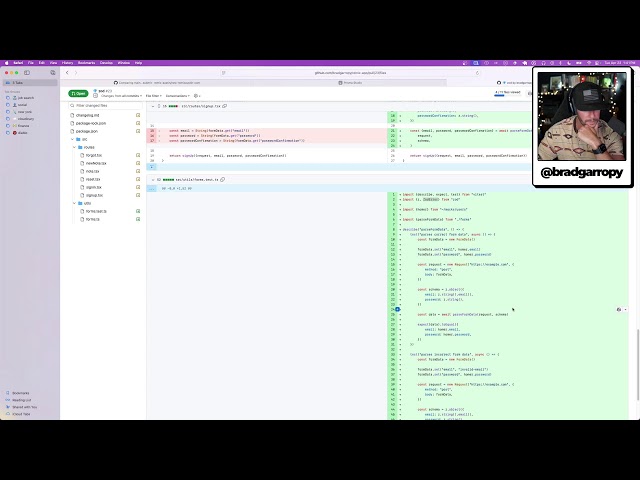Image resolution: width=640 pixels, height=480 pixels.
Task: Click added-status icon beside forms.test.ts
Action: click(x=138, y=211)
